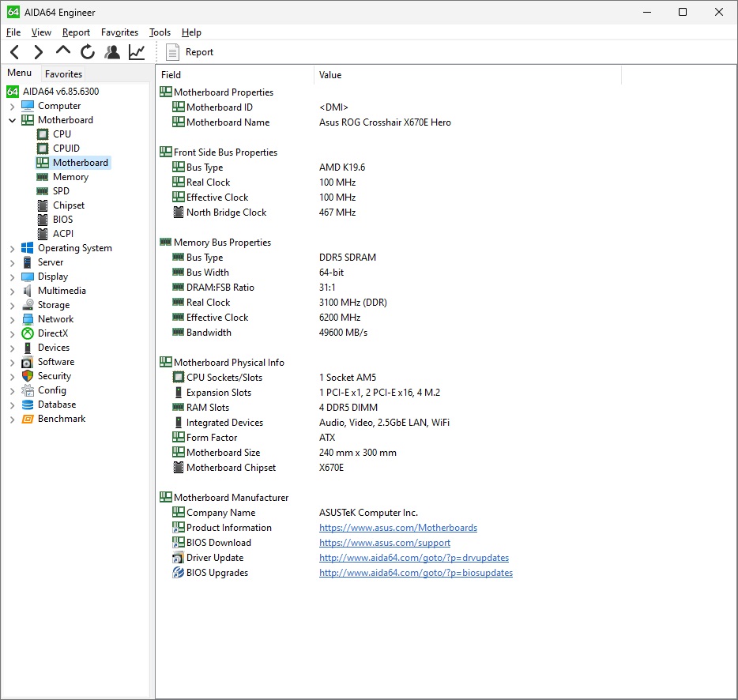Viewport: 738px width, 700px height.
Task: Click the Storage drive icon
Action: tap(28, 305)
